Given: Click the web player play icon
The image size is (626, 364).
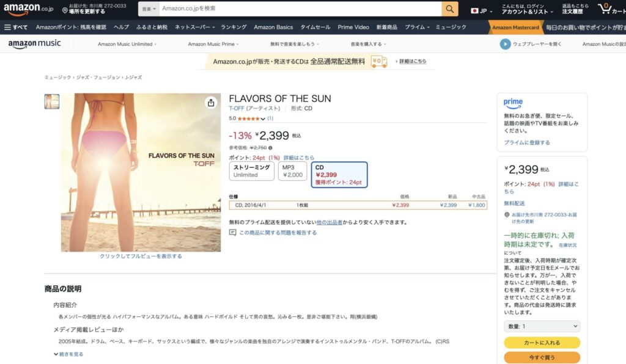Looking at the screenshot, I should click(x=505, y=44).
